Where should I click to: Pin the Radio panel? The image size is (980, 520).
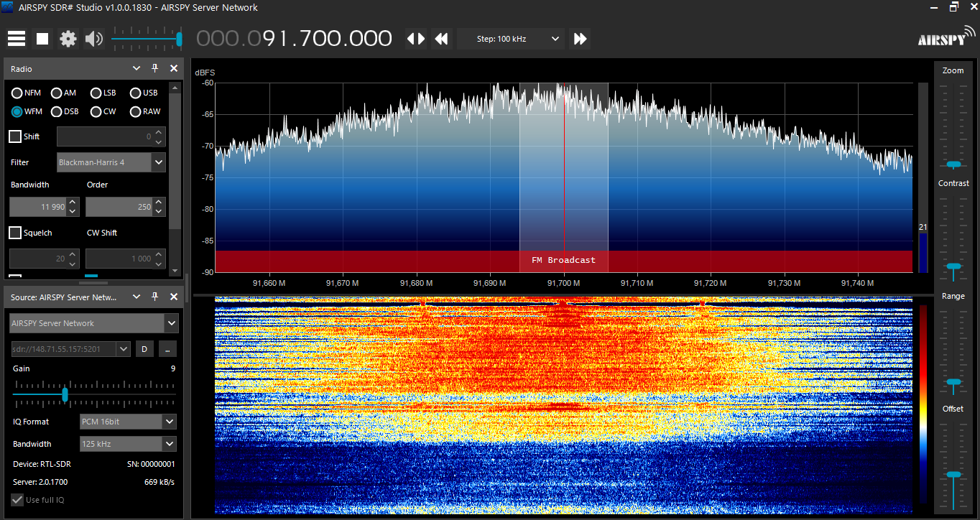coord(154,68)
